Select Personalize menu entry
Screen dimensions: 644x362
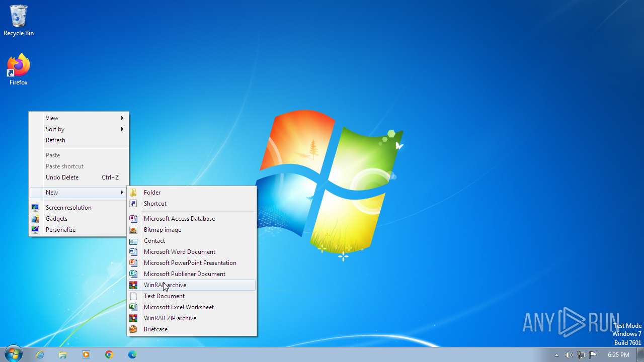[x=78, y=230]
